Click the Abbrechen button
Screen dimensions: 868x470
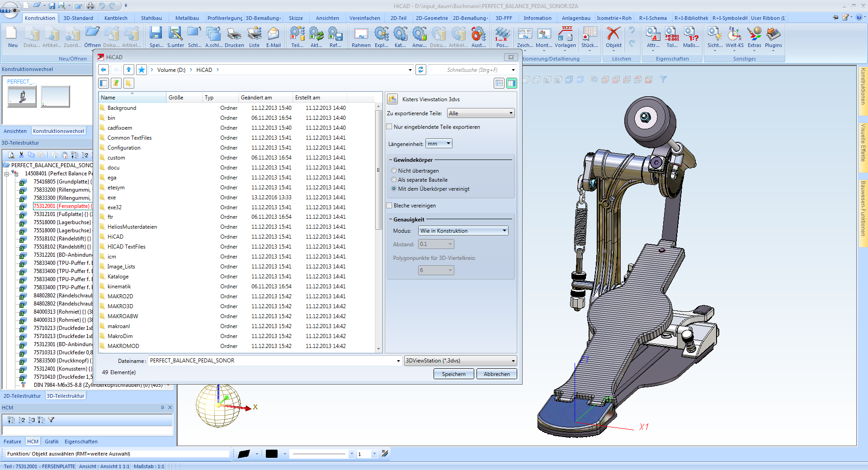coord(496,374)
